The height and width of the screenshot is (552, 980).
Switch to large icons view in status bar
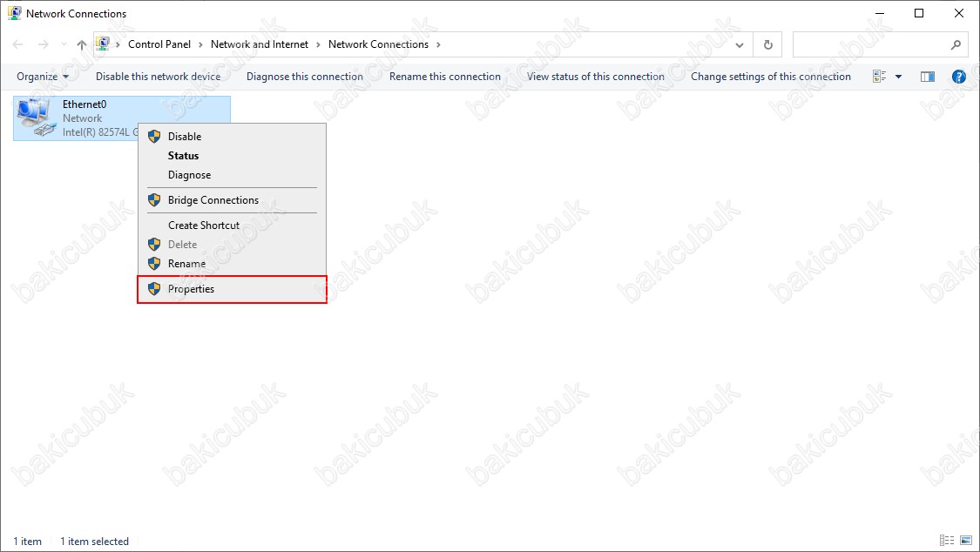[x=967, y=541]
